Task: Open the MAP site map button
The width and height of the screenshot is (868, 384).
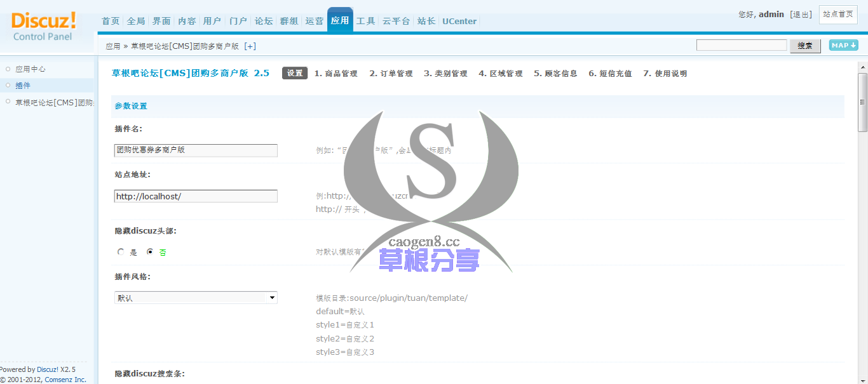Action: 843,46
